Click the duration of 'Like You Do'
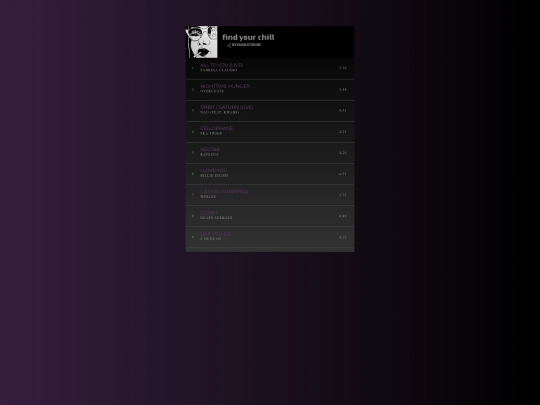This screenshot has width=540, height=405. [x=343, y=237]
